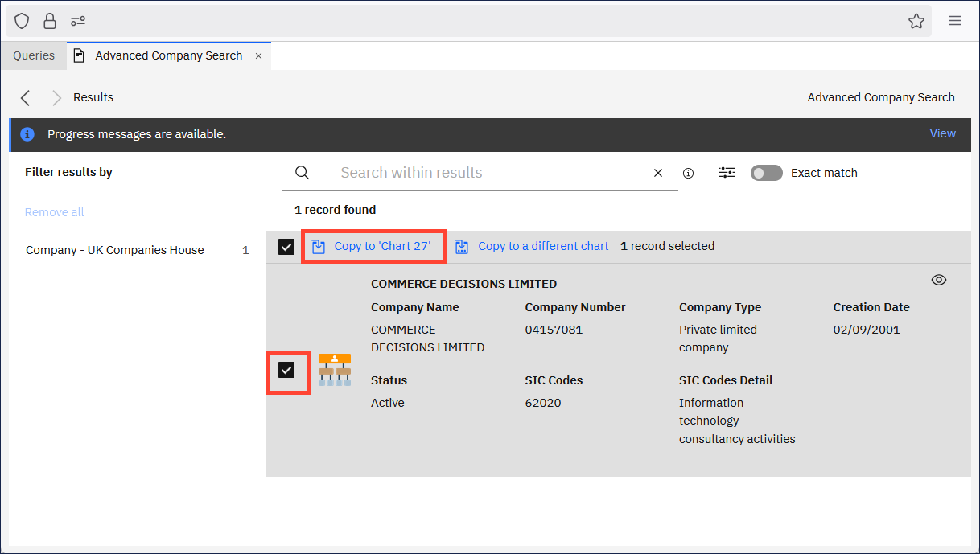Click the browser address bar
Screen dimensions: 980x554
(468, 21)
